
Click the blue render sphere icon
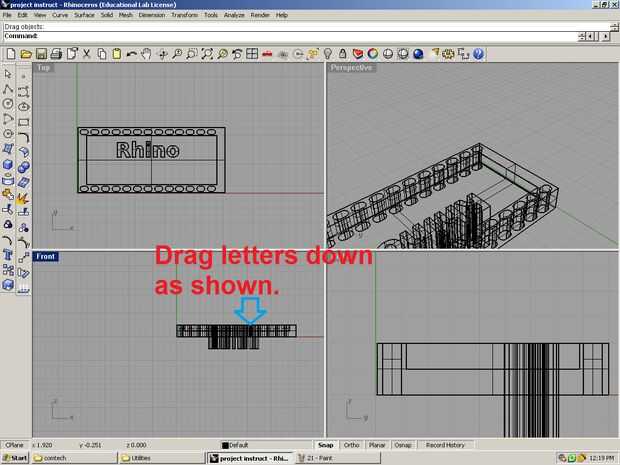(418, 54)
